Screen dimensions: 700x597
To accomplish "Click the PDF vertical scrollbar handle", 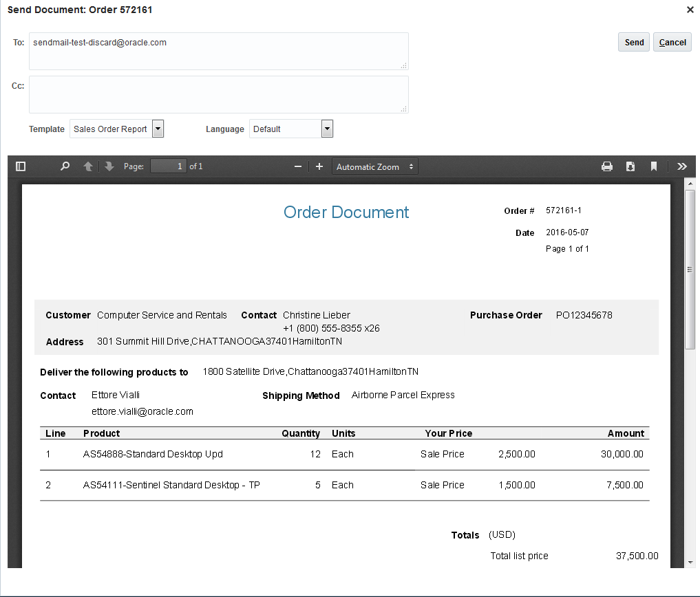I will coord(690,270).
